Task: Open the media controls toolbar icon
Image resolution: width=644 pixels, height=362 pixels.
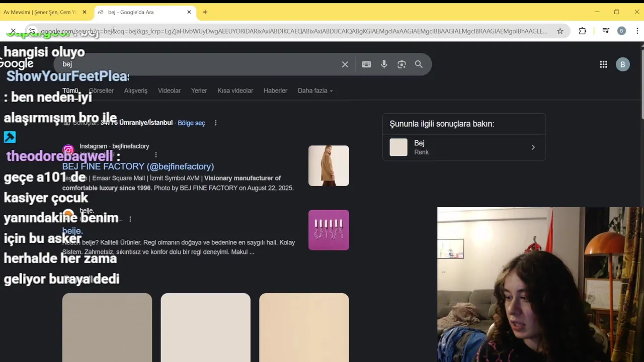Action: point(605,31)
